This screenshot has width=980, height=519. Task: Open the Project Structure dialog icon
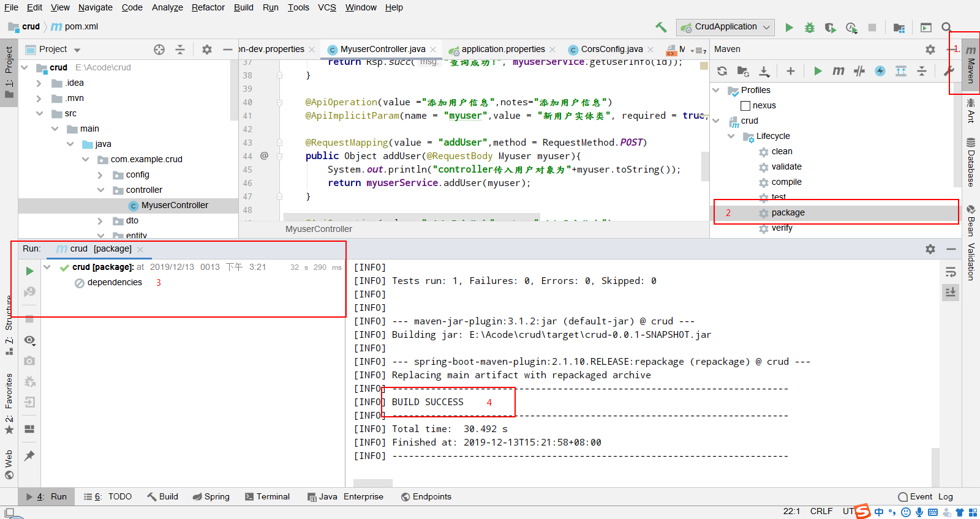point(899,28)
